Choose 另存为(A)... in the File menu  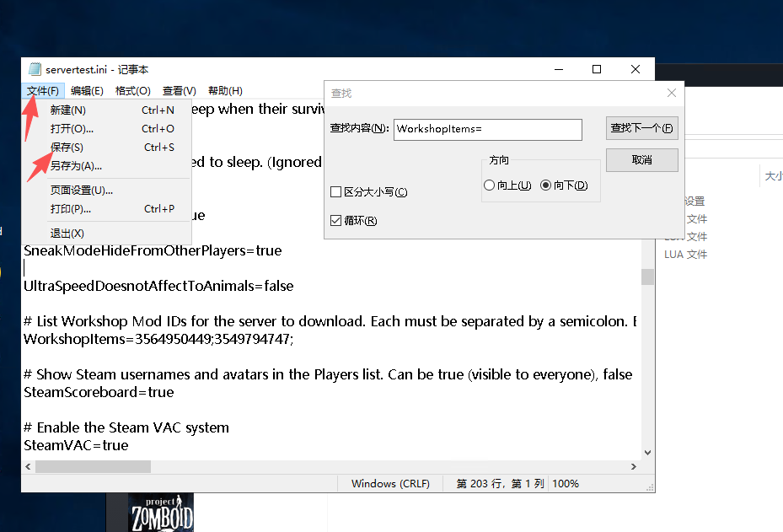(76, 166)
